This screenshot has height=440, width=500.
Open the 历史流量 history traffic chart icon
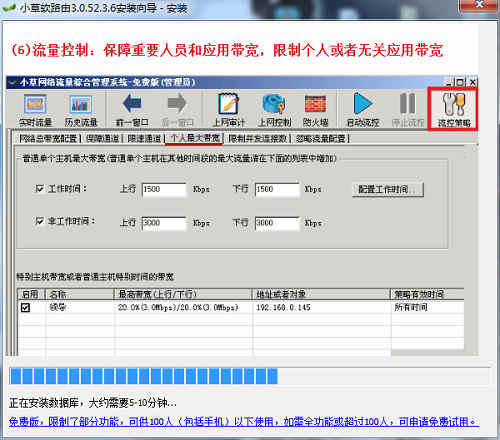pyautogui.click(x=81, y=110)
